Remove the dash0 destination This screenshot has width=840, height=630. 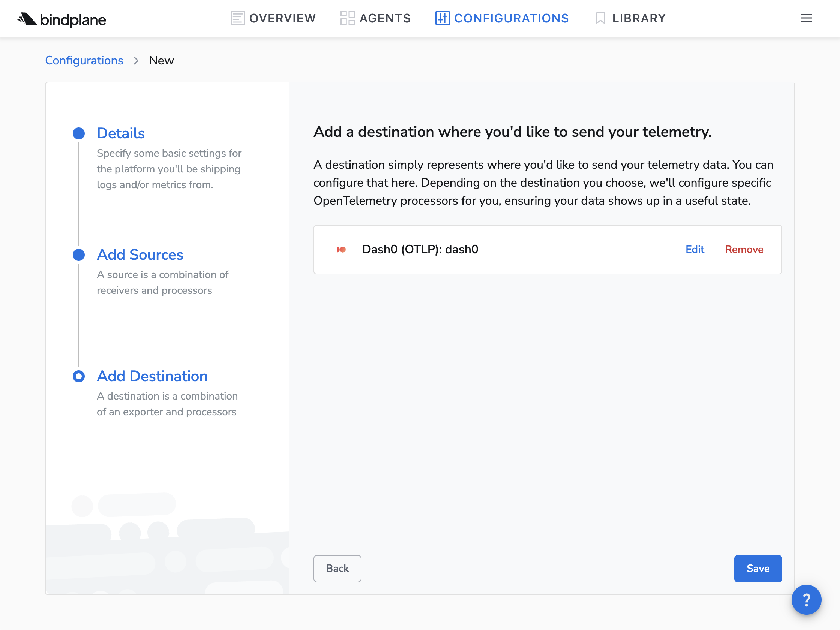pos(744,249)
